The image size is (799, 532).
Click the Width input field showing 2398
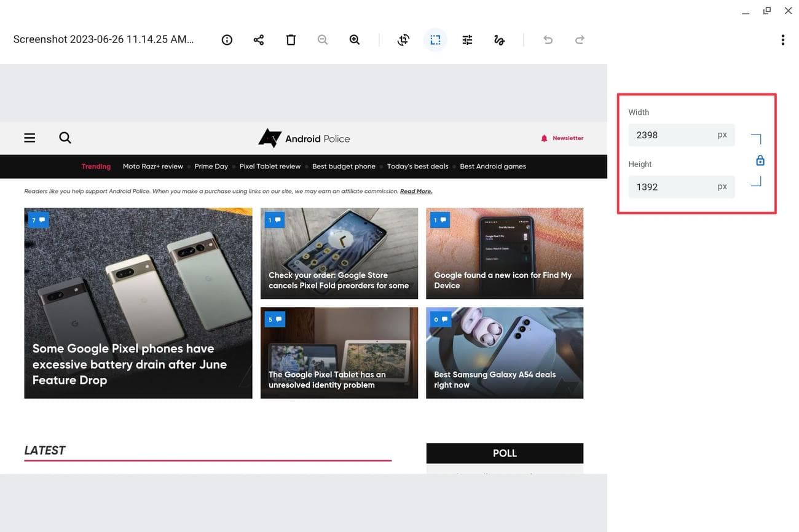click(x=681, y=135)
